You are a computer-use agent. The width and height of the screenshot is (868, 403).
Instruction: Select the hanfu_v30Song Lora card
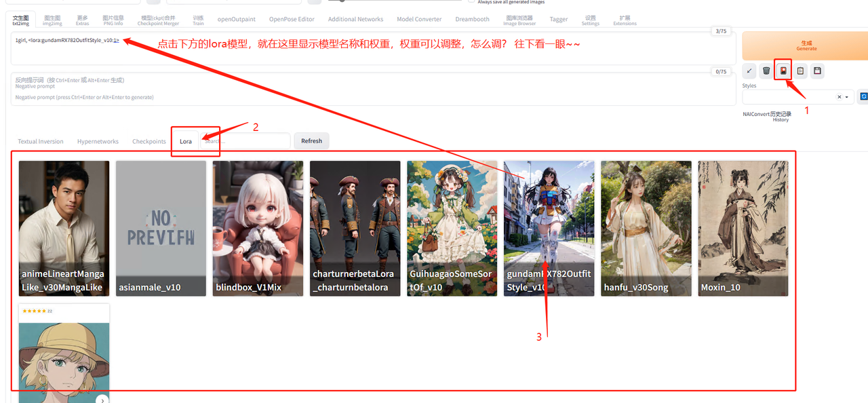coord(646,228)
